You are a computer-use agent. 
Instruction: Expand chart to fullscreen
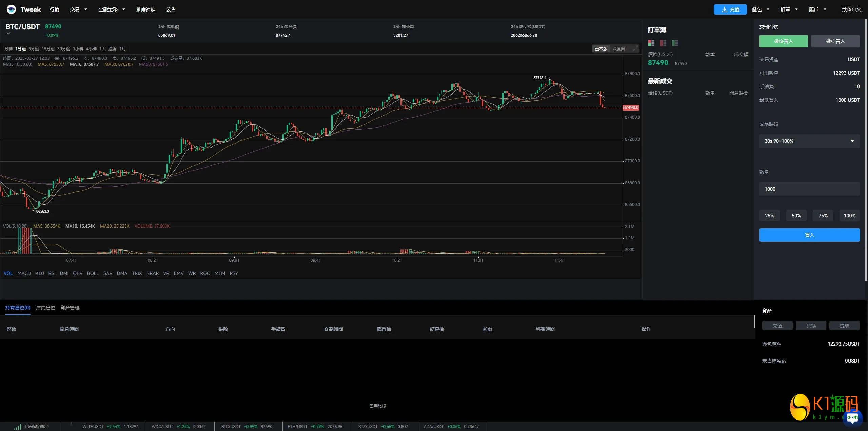click(x=635, y=49)
